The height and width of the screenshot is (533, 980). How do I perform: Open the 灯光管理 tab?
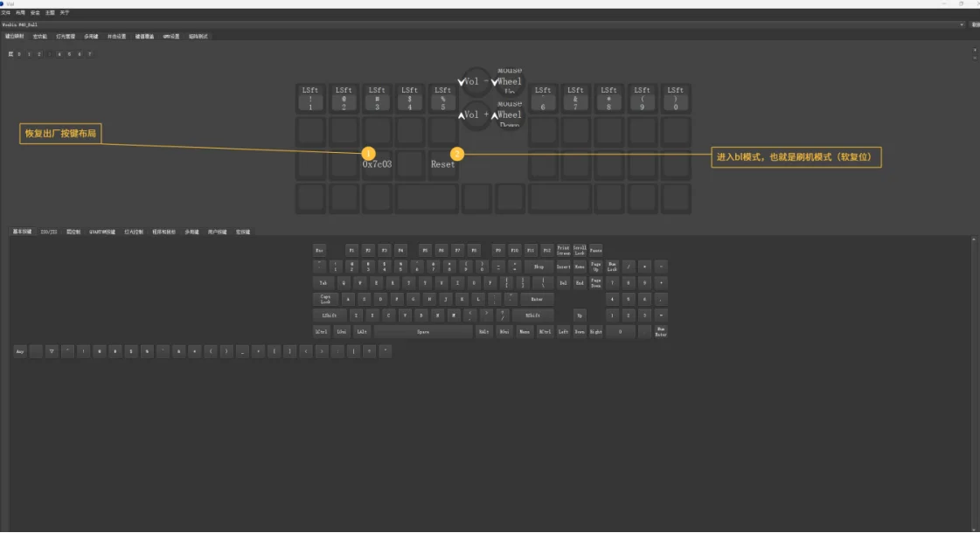pyautogui.click(x=66, y=37)
